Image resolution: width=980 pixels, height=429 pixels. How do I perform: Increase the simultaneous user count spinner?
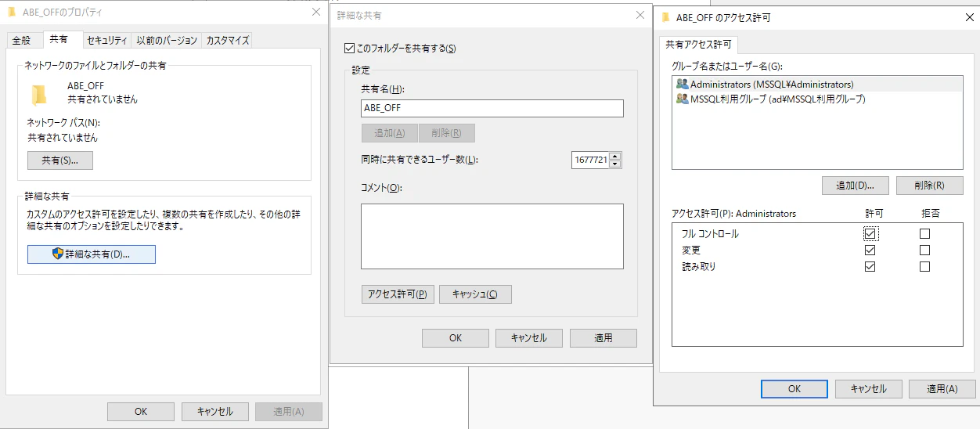(x=614, y=156)
